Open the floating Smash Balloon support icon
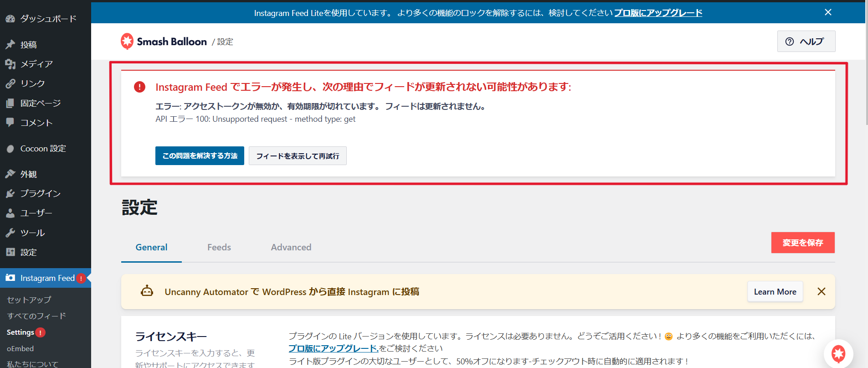Screen dimensions: 868x368 click(838, 353)
